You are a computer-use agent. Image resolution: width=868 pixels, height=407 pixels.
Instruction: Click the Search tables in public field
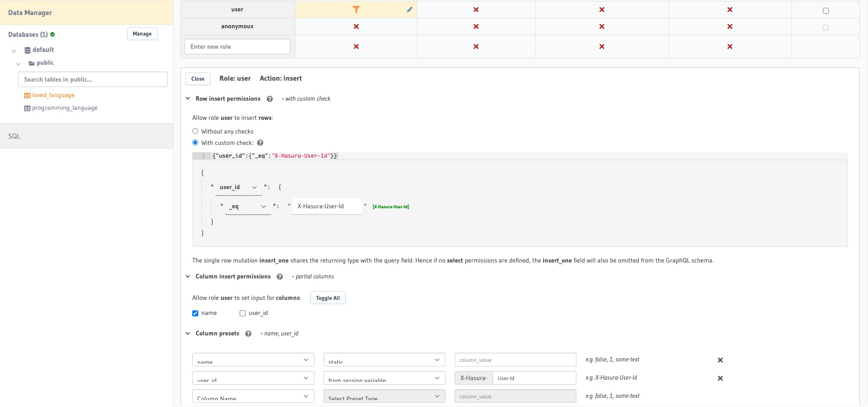coord(93,79)
